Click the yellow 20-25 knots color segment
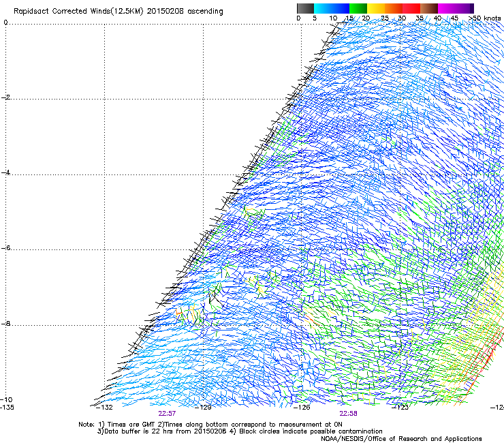This screenshot has width=504, height=443. pos(376,8)
